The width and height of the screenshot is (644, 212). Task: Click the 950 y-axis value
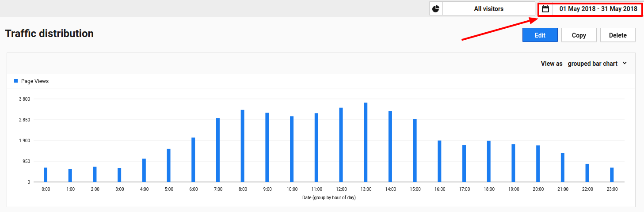[27, 161]
